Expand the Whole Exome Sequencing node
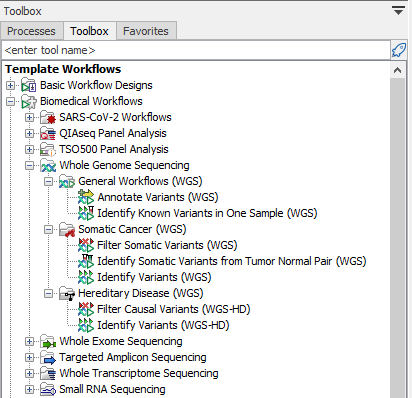 point(29,341)
